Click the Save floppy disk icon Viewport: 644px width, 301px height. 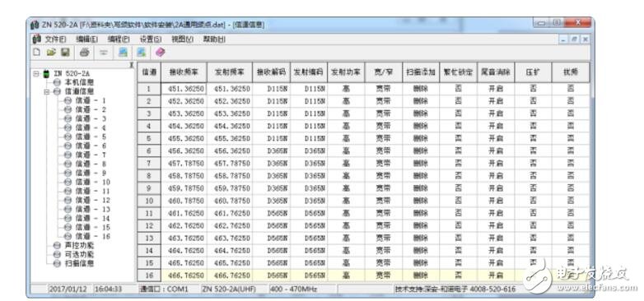[x=65, y=53]
